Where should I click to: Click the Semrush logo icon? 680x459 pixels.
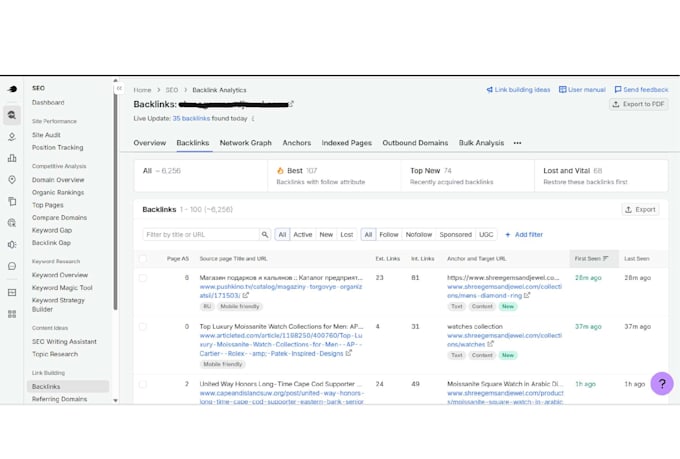coord(12,89)
